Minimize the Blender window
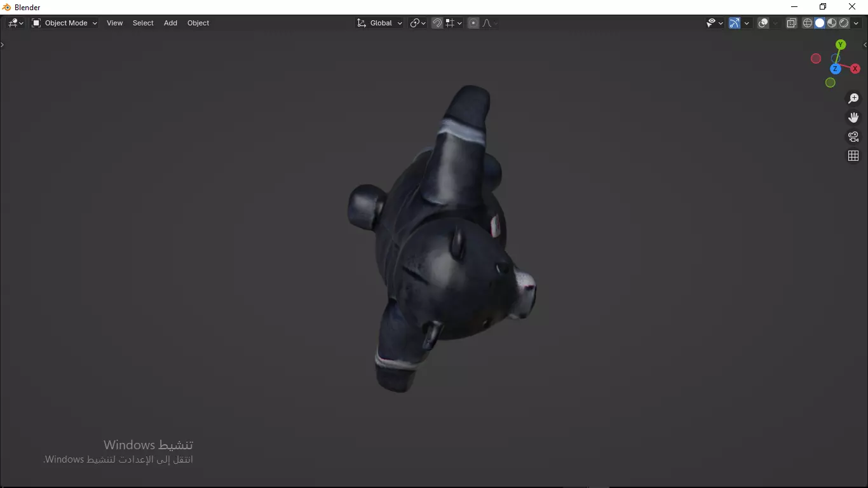 pos(794,7)
